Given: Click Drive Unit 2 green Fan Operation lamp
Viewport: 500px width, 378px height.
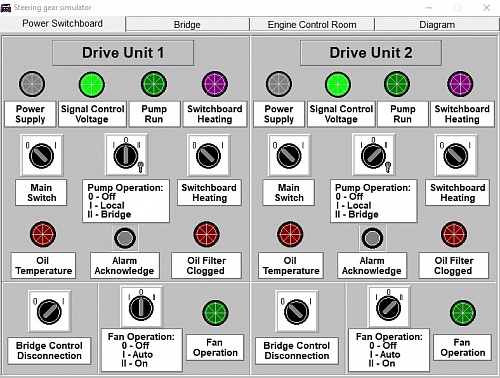Looking at the screenshot, I should [463, 313].
